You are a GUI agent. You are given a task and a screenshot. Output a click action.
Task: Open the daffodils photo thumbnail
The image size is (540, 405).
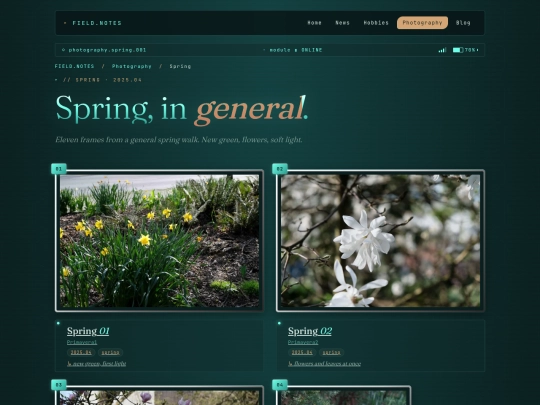pyautogui.click(x=159, y=241)
